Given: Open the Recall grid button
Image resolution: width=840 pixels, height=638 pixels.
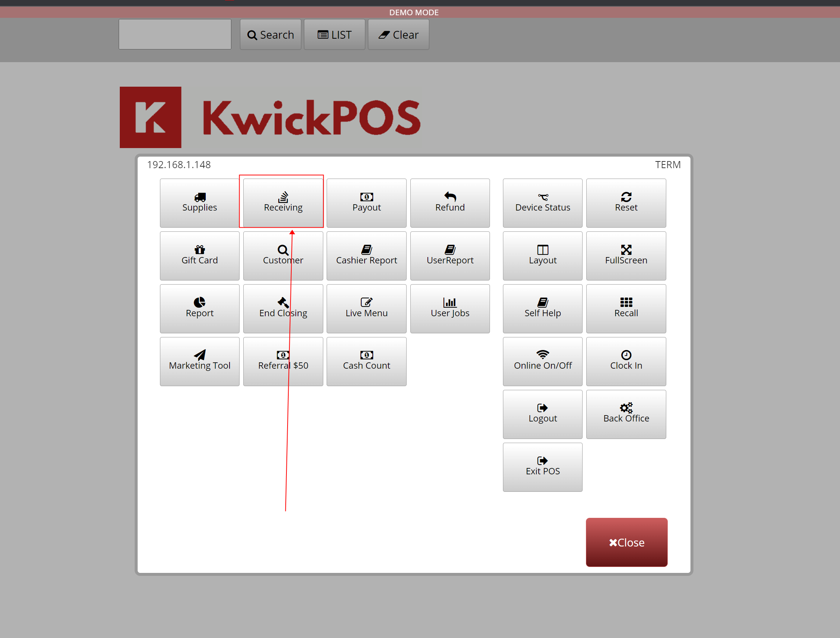Looking at the screenshot, I should click(626, 309).
